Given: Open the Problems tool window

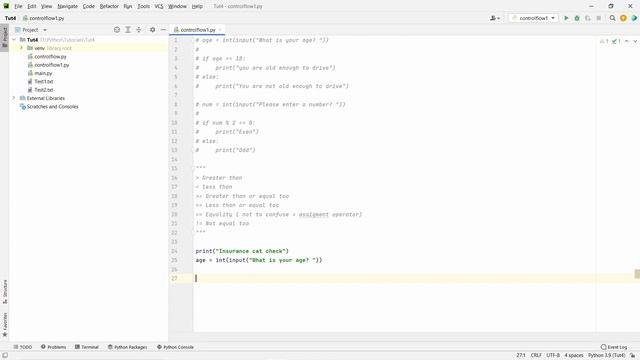Looking at the screenshot, I should (53, 347).
